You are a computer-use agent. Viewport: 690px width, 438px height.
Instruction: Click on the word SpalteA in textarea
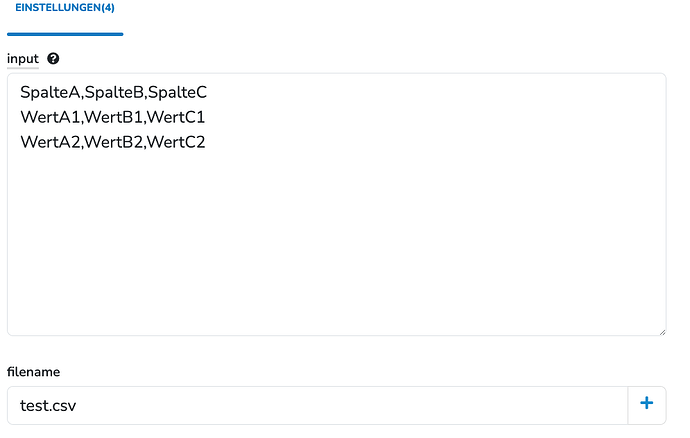50,92
